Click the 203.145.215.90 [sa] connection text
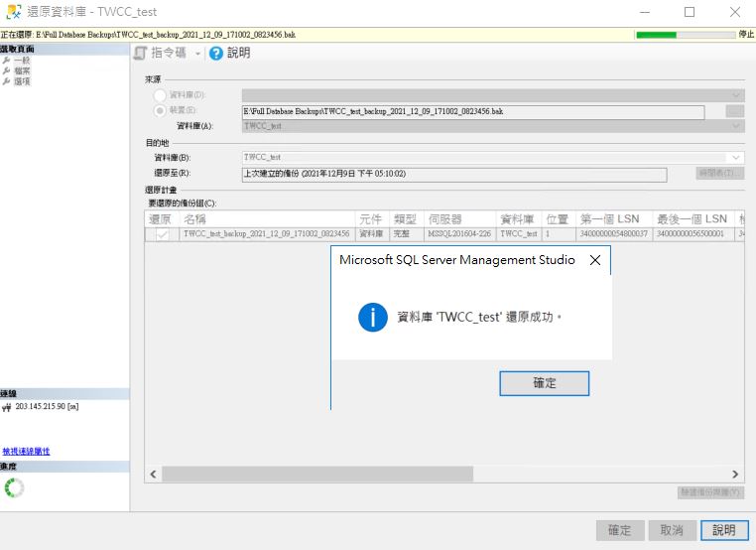756x550 pixels. point(47,407)
